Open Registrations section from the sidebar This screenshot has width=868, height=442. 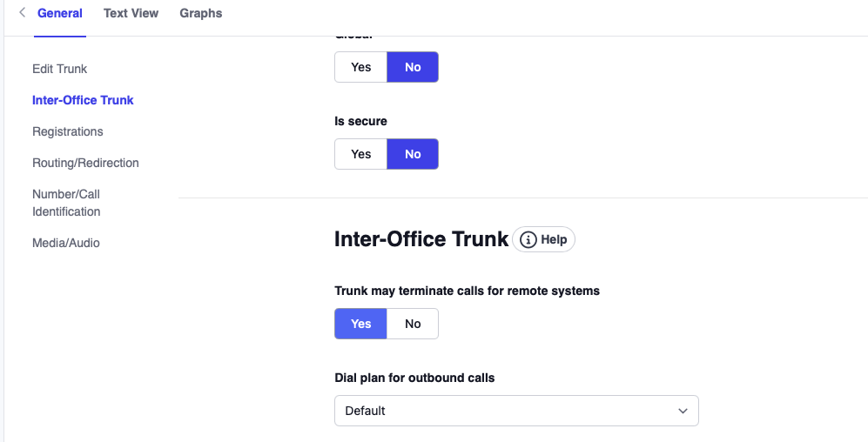(68, 131)
